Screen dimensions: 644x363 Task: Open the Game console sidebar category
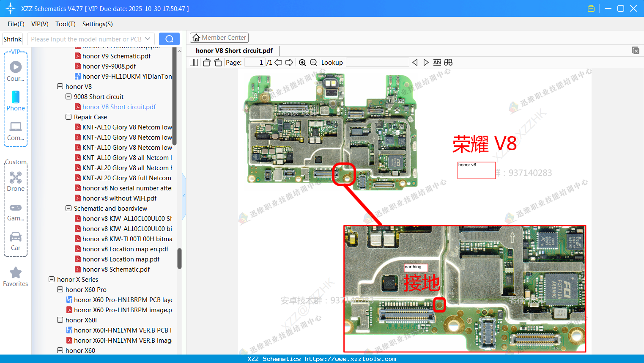point(16,212)
